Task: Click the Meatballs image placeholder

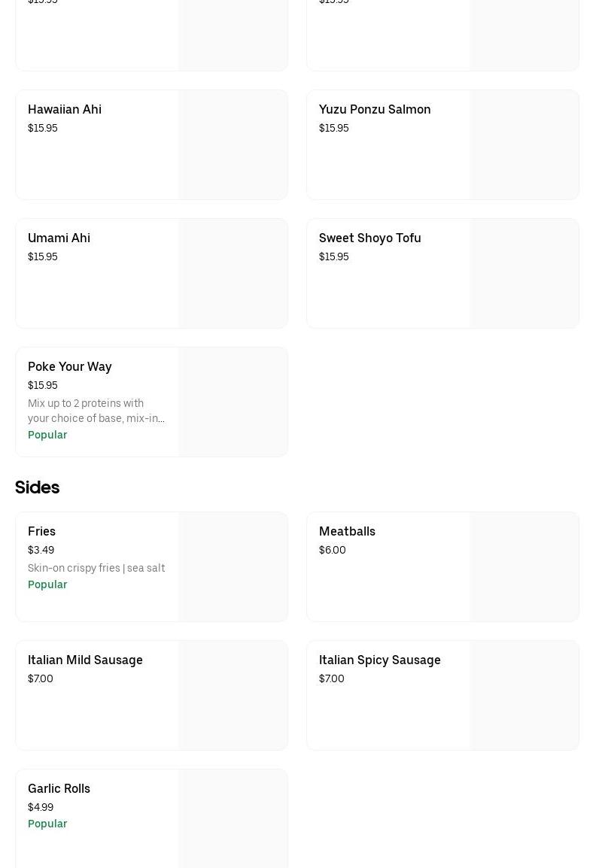Action: click(x=524, y=567)
